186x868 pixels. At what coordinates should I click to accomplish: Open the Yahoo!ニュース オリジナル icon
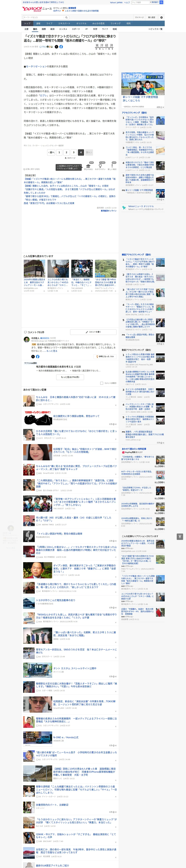(124, 208)
